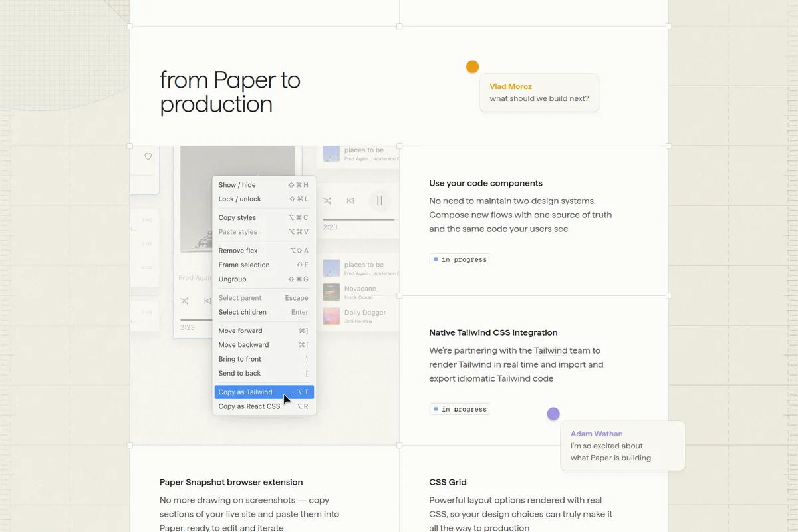Select the Novacane album thumbnail
This screenshot has height=532, width=798.
331,291
